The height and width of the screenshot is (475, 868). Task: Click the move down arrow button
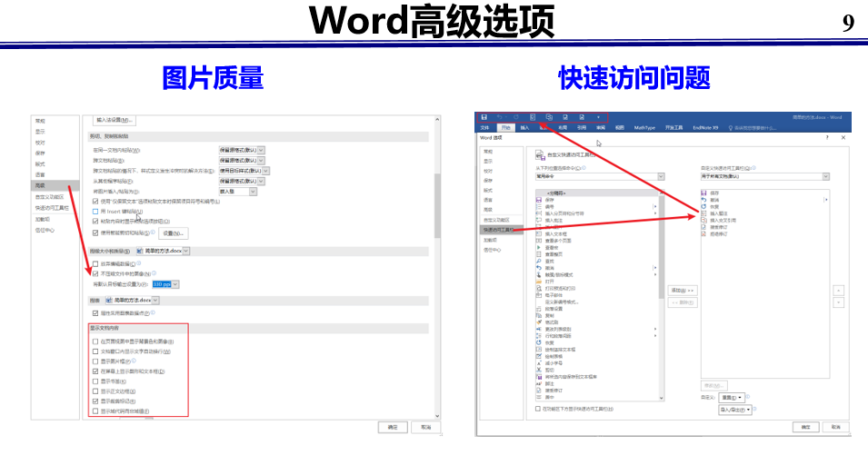coord(839,303)
